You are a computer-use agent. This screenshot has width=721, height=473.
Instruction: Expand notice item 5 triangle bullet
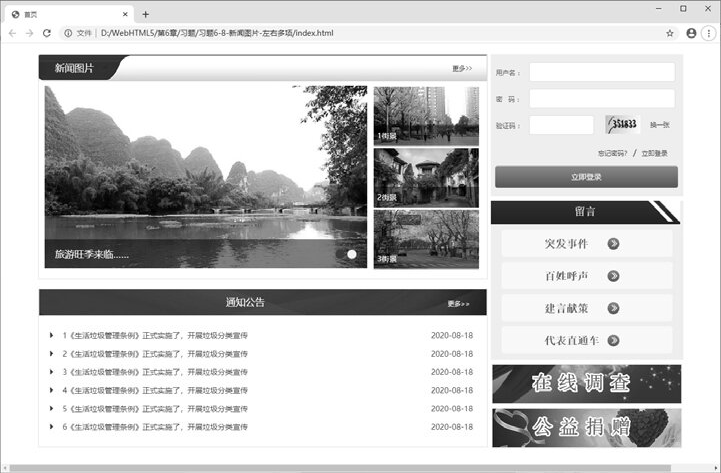tap(52, 408)
